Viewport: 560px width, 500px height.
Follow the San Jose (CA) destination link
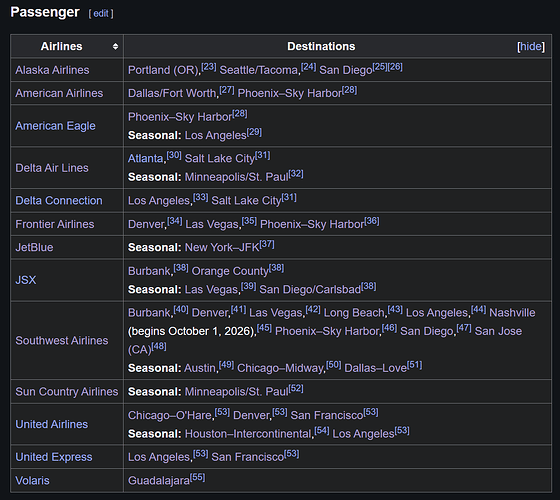pyautogui.click(x=325, y=340)
